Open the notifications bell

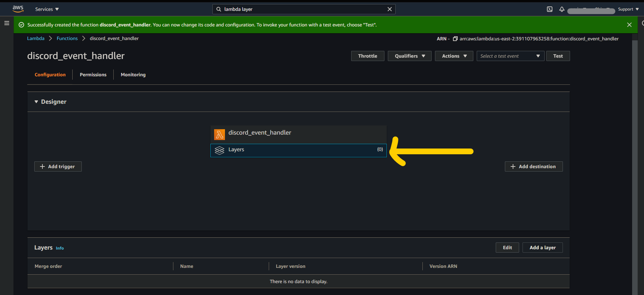click(562, 9)
